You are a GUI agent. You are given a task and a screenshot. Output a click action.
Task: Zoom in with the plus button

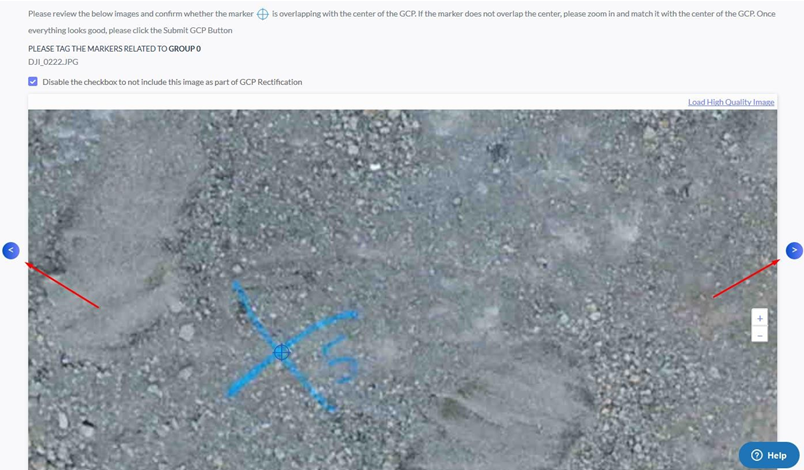point(759,318)
